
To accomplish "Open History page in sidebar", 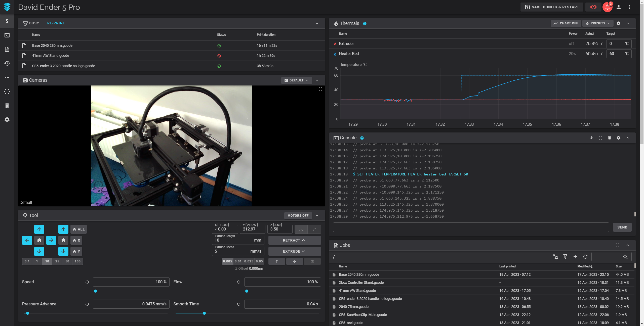I will (x=7, y=63).
